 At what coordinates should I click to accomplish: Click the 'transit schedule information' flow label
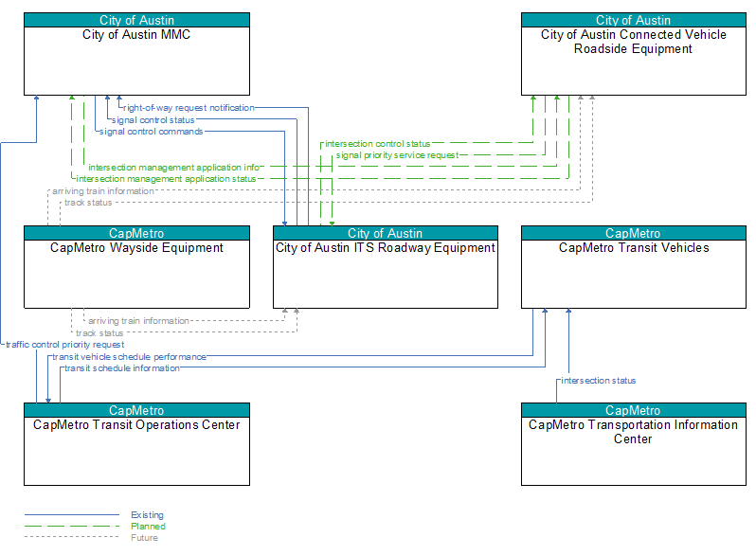point(122,368)
